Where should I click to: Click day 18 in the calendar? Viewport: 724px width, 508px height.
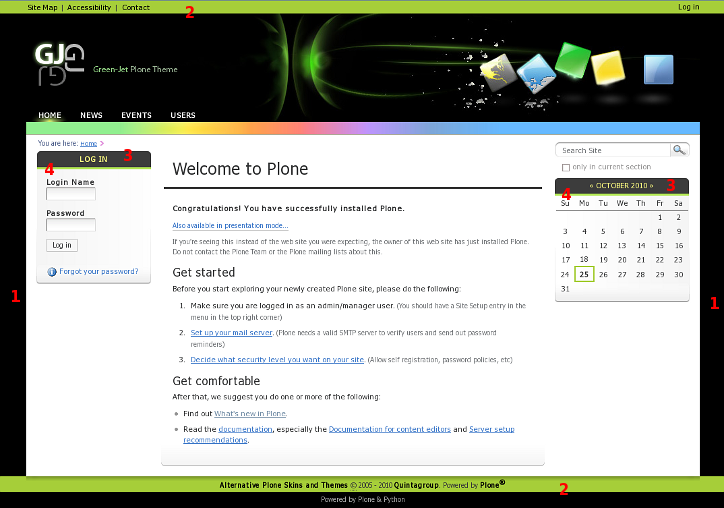[x=584, y=260]
